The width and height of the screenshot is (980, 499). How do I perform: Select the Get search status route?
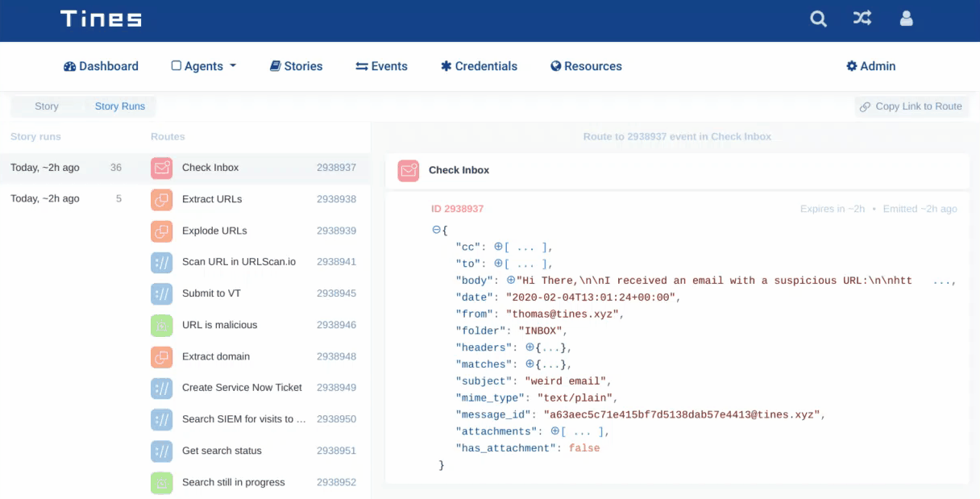254,451
